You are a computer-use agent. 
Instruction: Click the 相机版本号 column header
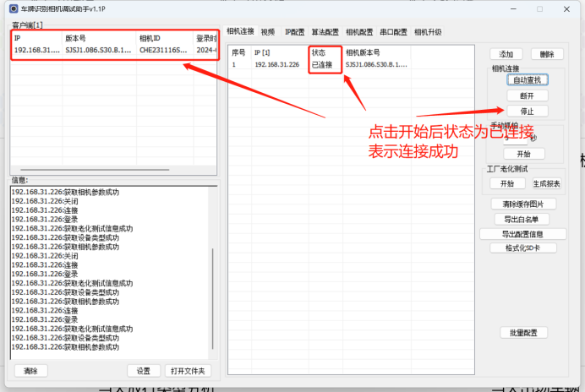pos(377,52)
